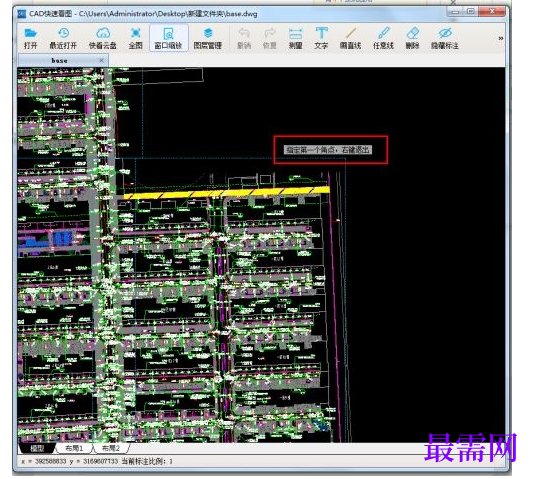This screenshot has width=536, height=479.
Task: Close the base drawing tab
Action: (x=102, y=61)
